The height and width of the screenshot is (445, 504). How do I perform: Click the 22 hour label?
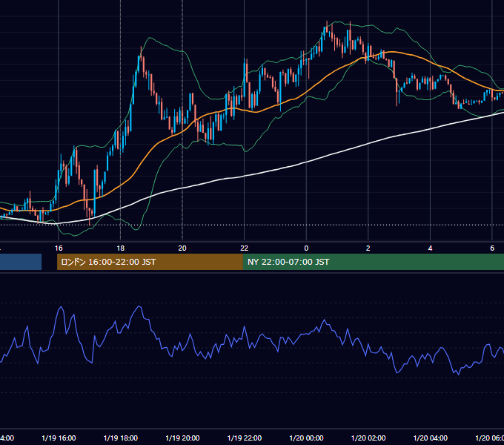pos(245,248)
